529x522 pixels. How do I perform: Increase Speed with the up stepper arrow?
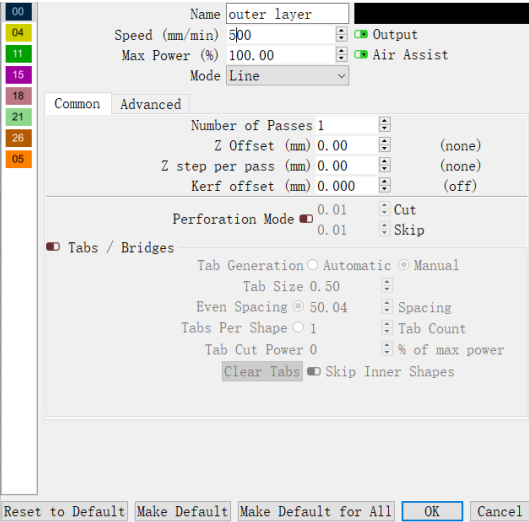[341, 31]
